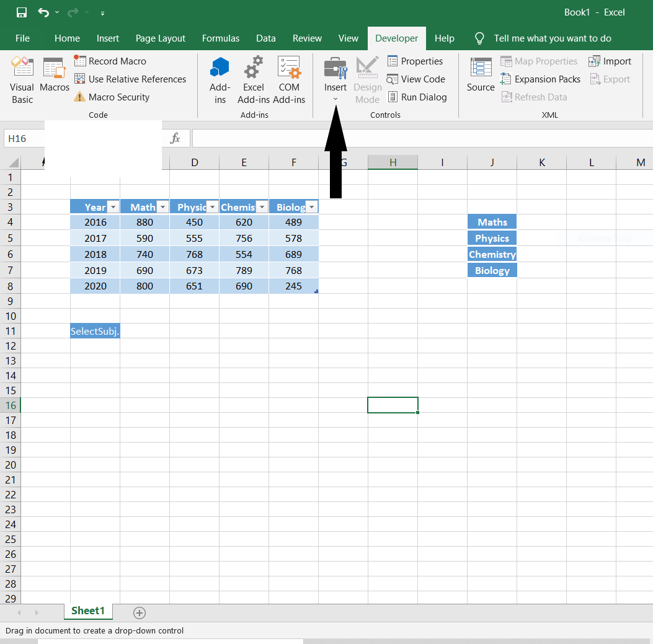Add a new sheet with plus icon

coord(139,613)
